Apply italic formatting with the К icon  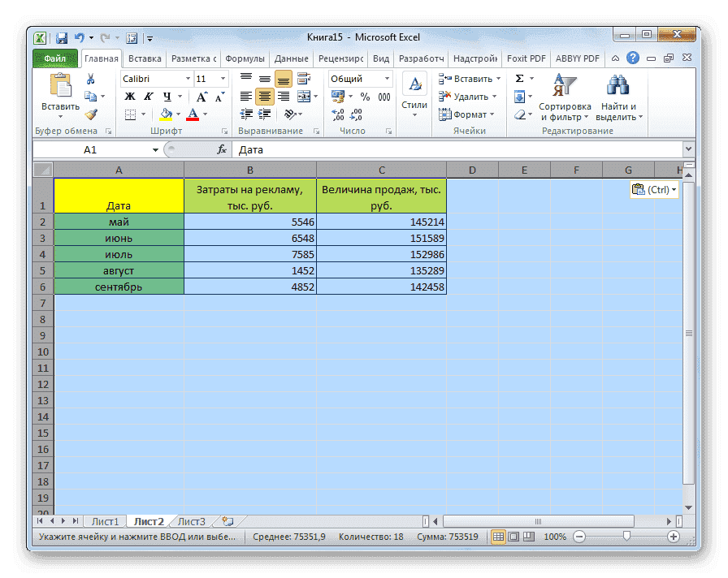click(x=148, y=96)
